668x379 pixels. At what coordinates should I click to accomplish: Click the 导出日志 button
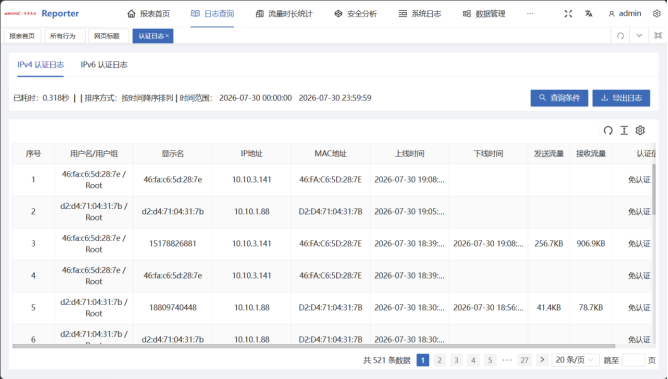(x=621, y=98)
